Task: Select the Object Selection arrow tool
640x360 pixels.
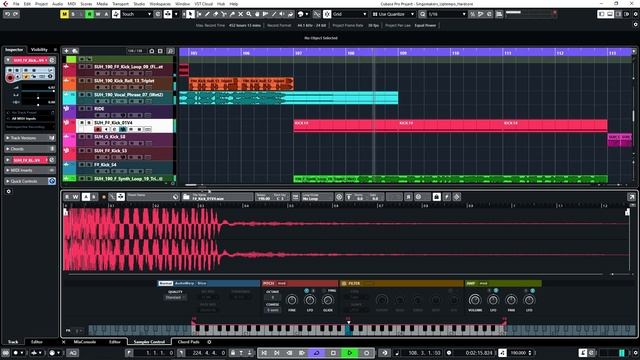Action: [191, 14]
